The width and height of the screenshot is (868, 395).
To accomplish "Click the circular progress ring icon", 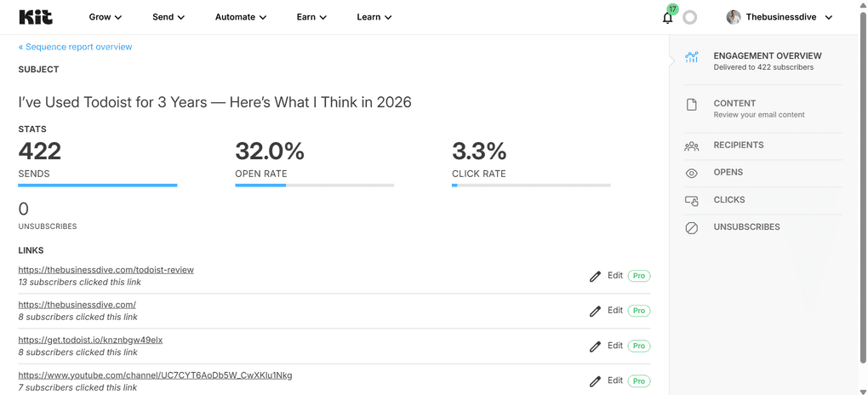I will point(689,18).
